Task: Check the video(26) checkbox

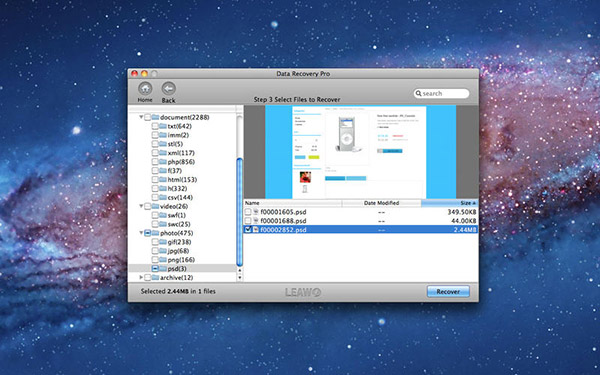Action: (x=147, y=207)
